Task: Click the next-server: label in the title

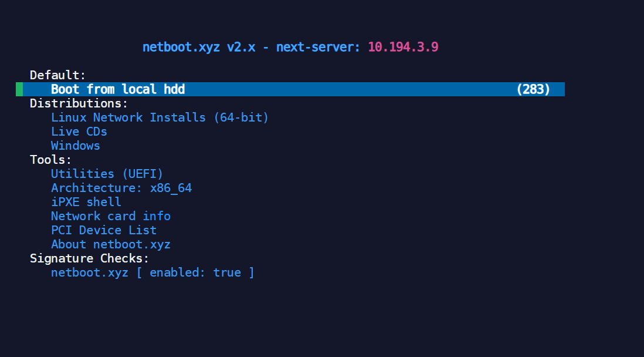Action: 318,47
